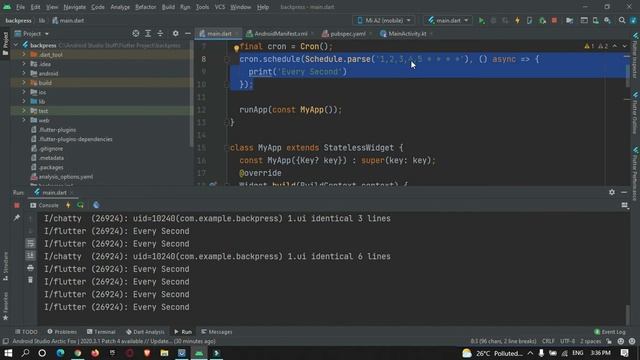The width and height of the screenshot is (640, 360).
Task: Open Chrome from the taskbar
Action: (x=78, y=353)
